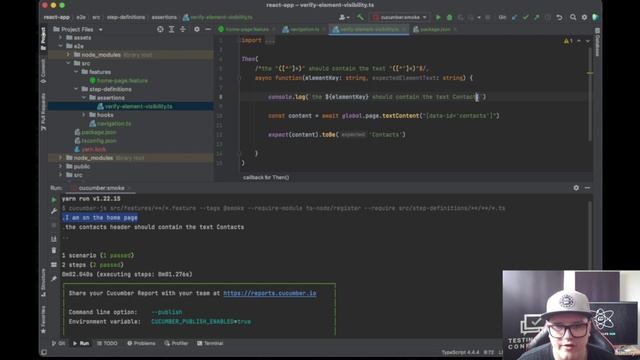This screenshot has height=360, width=640.
Task: Click step-definitions breadcrumb in navigation bar
Action: click(126, 18)
